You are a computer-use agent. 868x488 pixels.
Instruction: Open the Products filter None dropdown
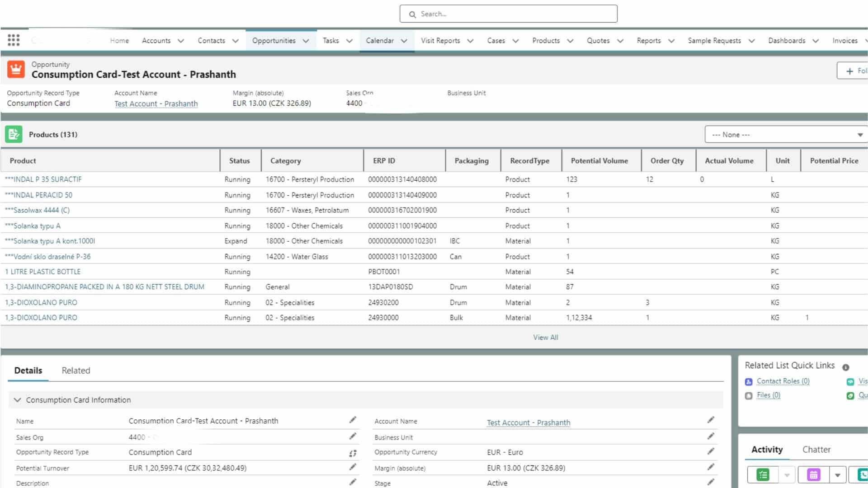(x=787, y=135)
